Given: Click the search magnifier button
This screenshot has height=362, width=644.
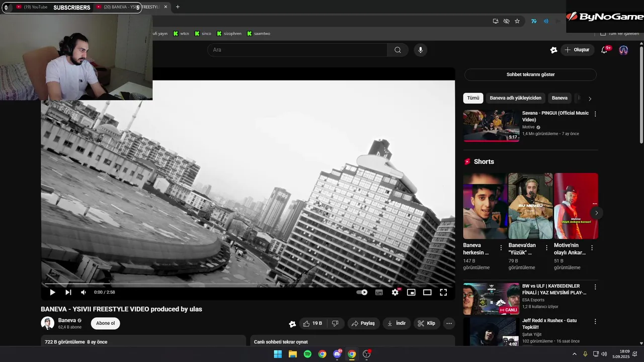Looking at the screenshot, I should point(397,50).
